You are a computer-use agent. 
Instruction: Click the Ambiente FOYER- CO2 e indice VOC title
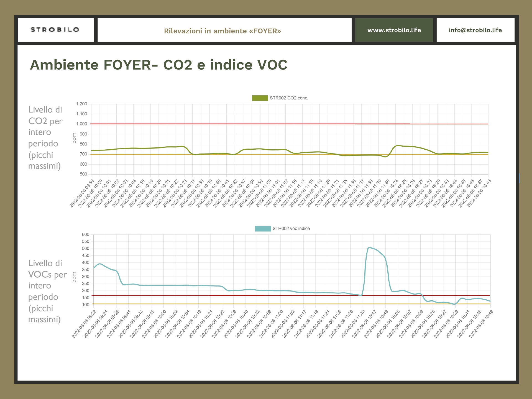coord(158,65)
